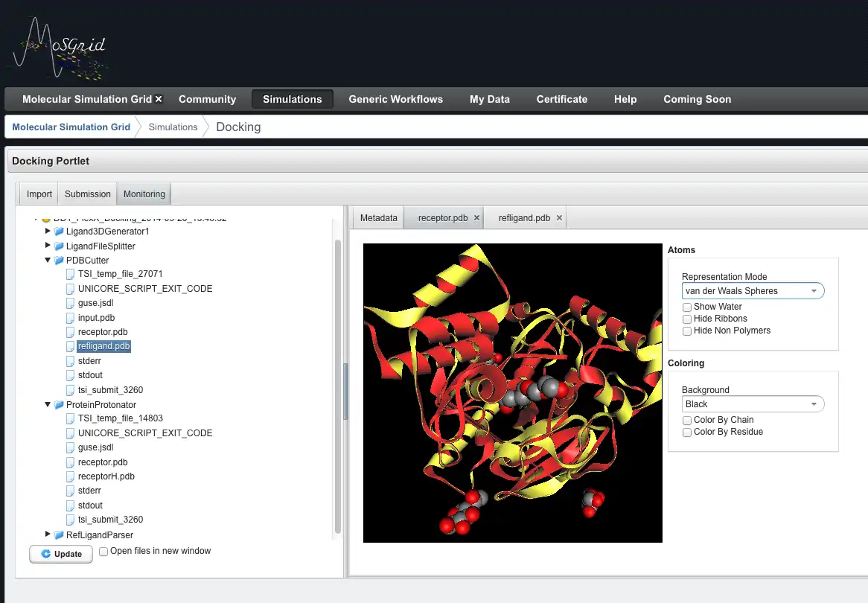The height and width of the screenshot is (603, 868).
Task: Click the ProteinProtonator folder icon
Action: click(59, 405)
